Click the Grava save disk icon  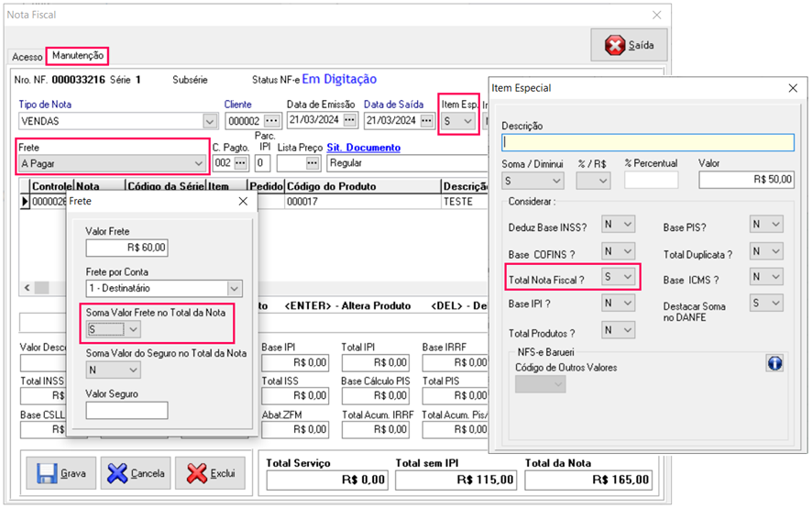pos(48,473)
